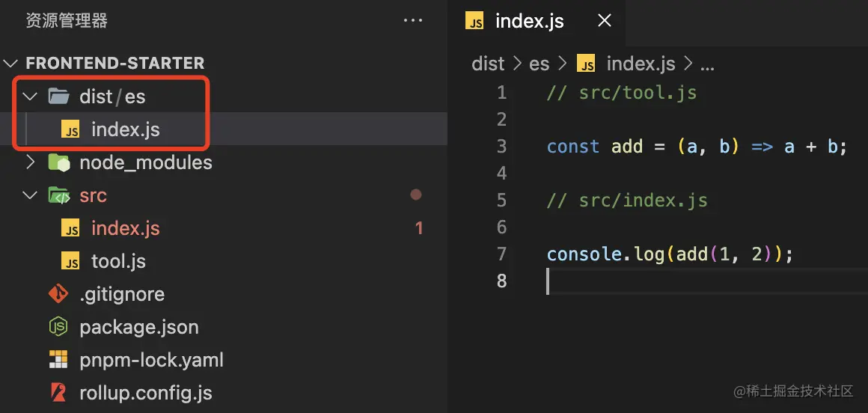Click the index.js breadcrumb segment
This screenshot has height=413, width=868.
(x=641, y=64)
